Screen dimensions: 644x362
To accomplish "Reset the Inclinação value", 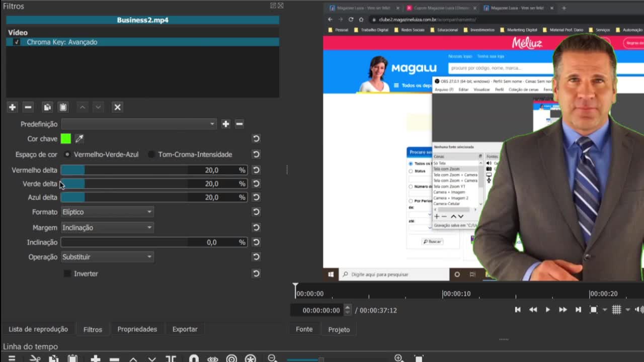I will point(256,242).
